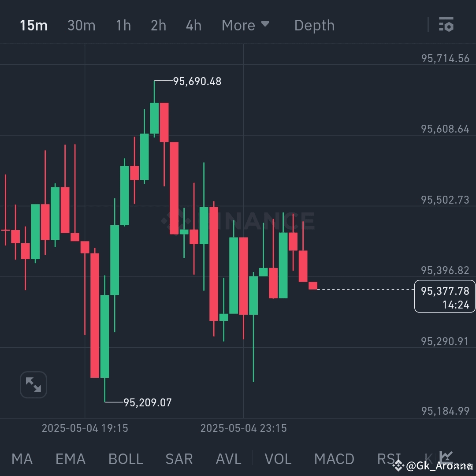
Task: Open the More timeframes dropdown
Action: (x=245, y=25)
